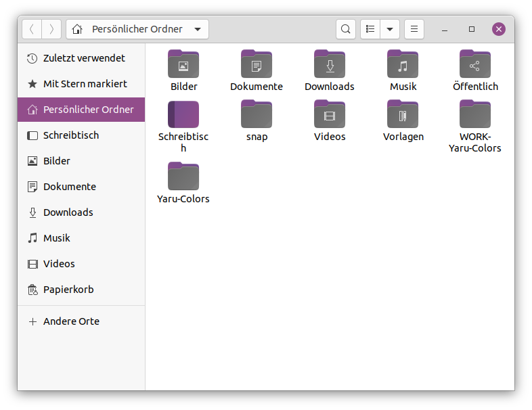Open the hamburger menu button
Image resolution: width=532 pixels, height=410 pixels.
tap(414, 29)
